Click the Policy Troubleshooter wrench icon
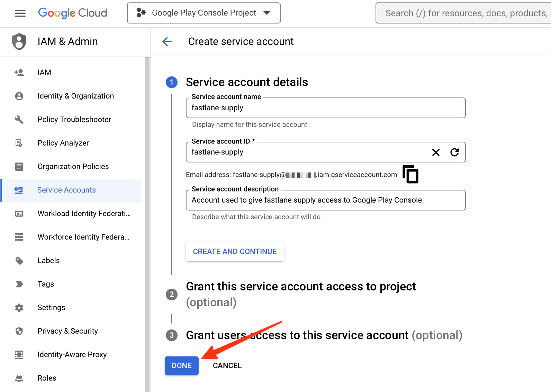Screen dimensions: 551x392 [x=19, y=120]
